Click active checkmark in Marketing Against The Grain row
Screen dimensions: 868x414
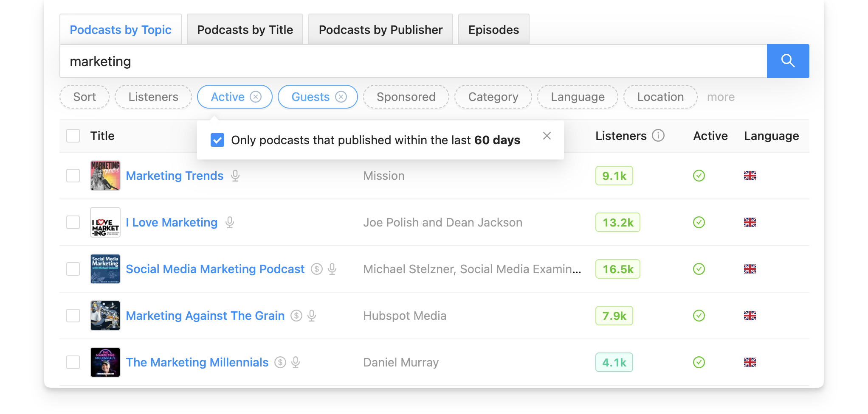(699, 316)
